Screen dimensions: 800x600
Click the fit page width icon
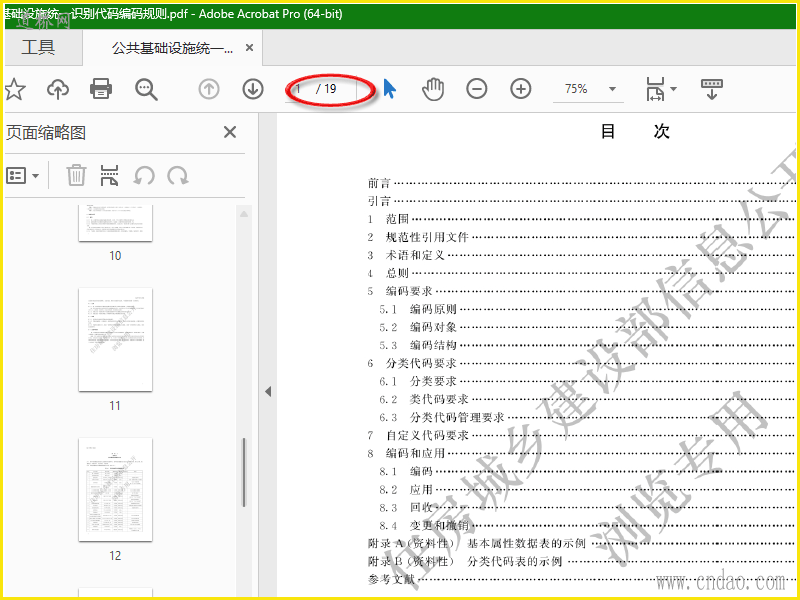tap(655, 89)
